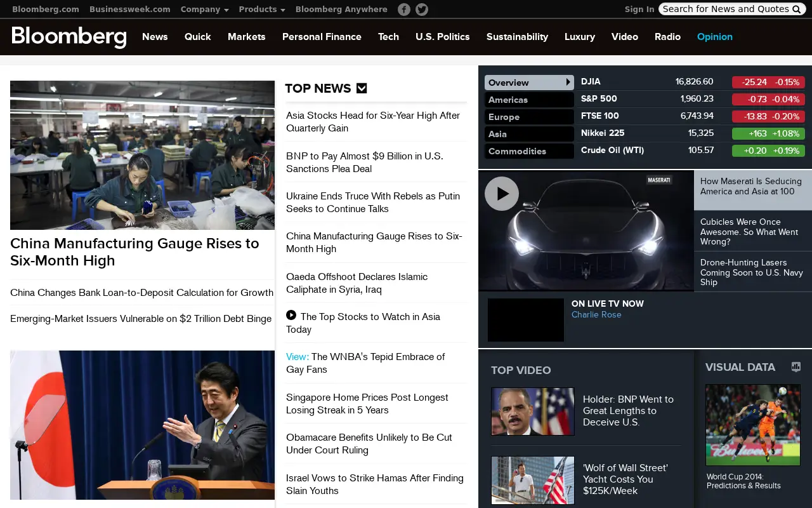The image size is (812, 508).
Task: Play the Maserati video
Action: 502,194
